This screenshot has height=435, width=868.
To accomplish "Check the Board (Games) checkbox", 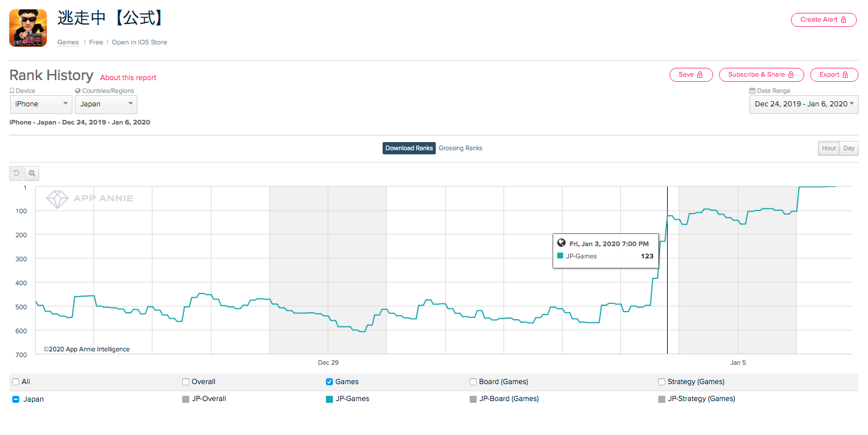I will pos(473,382).
